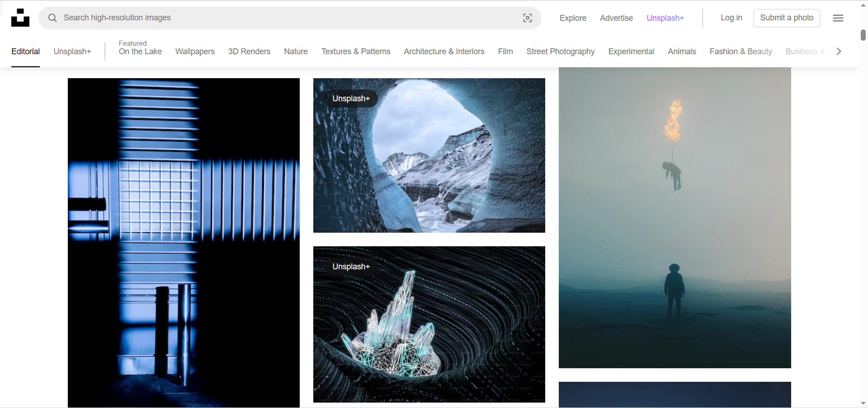
Task: Open the Fashion & Beauty topic
Action: [741, 52]
